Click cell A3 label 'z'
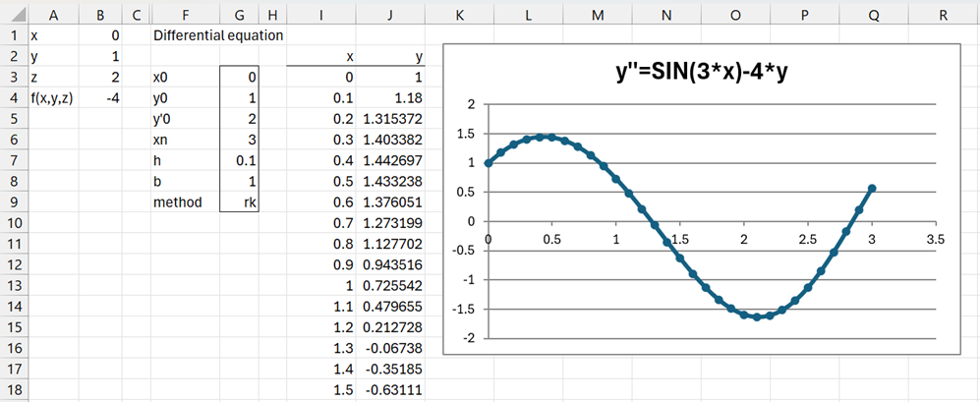 click(54, 78)
